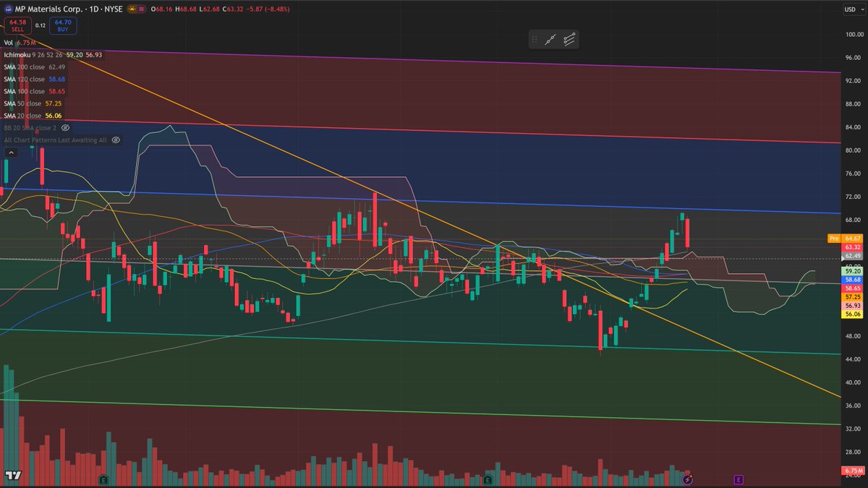868x488 pixels.
Task: Click the 100.00 price scale value
Action: coord(854,34)
